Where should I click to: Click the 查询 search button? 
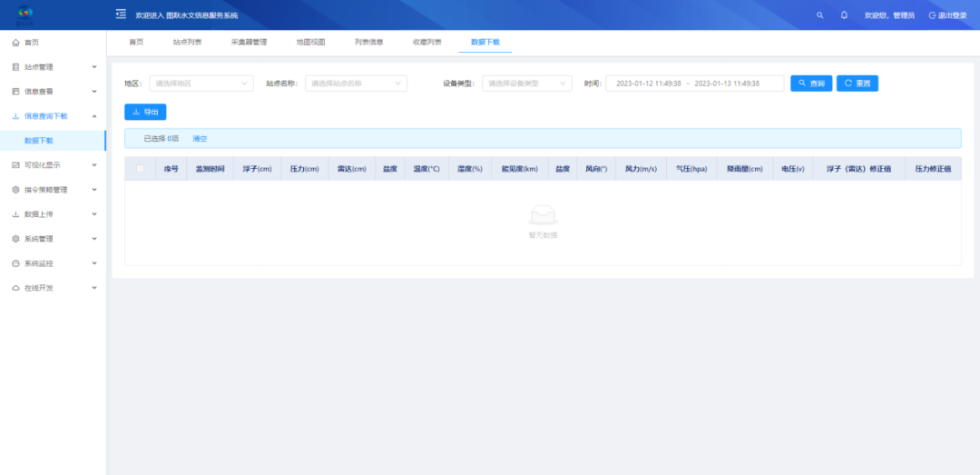click(x=811, y=84)
